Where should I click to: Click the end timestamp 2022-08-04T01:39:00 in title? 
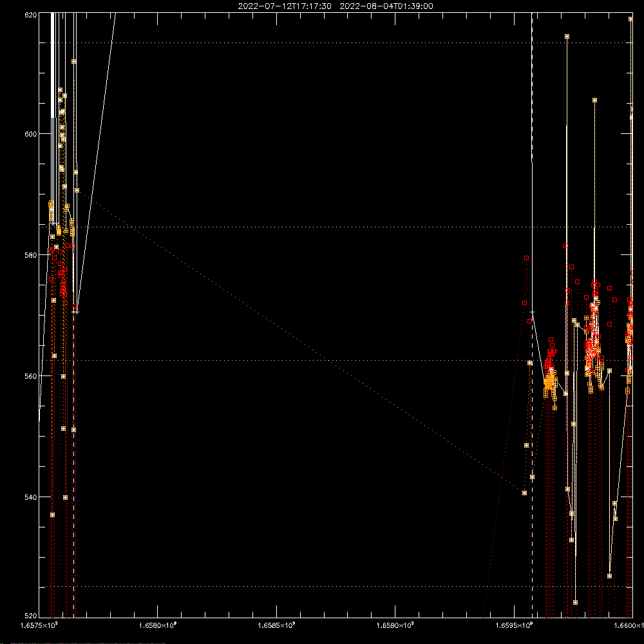pos(386,6)
